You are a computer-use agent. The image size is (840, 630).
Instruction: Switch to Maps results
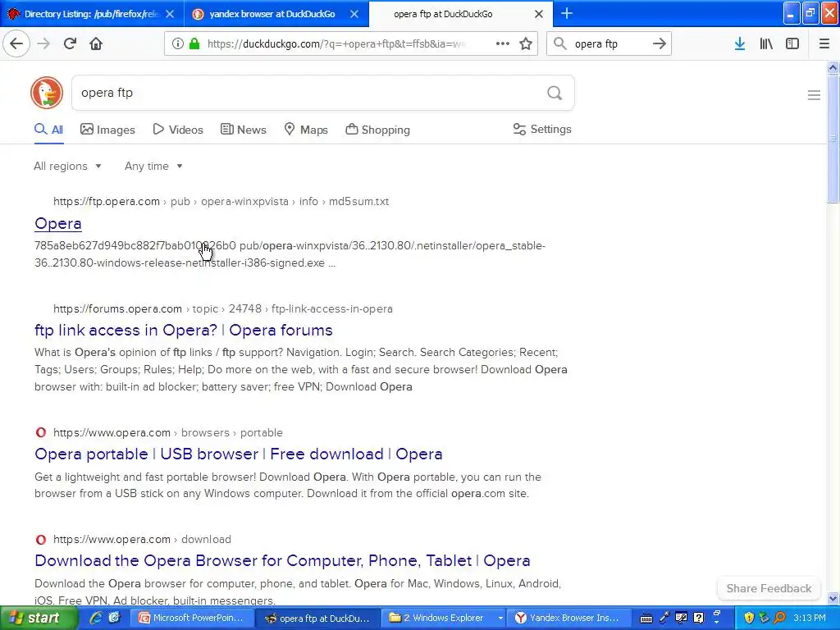[x=306, y=130]
